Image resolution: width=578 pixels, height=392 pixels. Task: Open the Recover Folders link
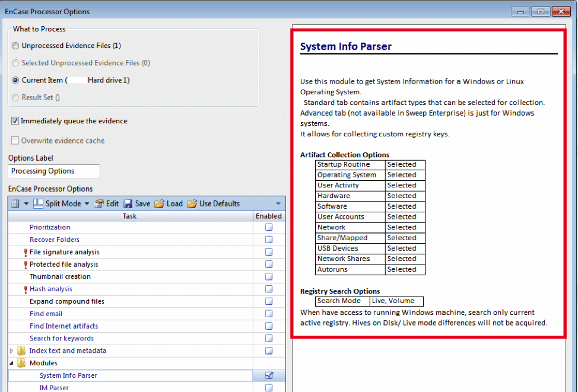55,240
